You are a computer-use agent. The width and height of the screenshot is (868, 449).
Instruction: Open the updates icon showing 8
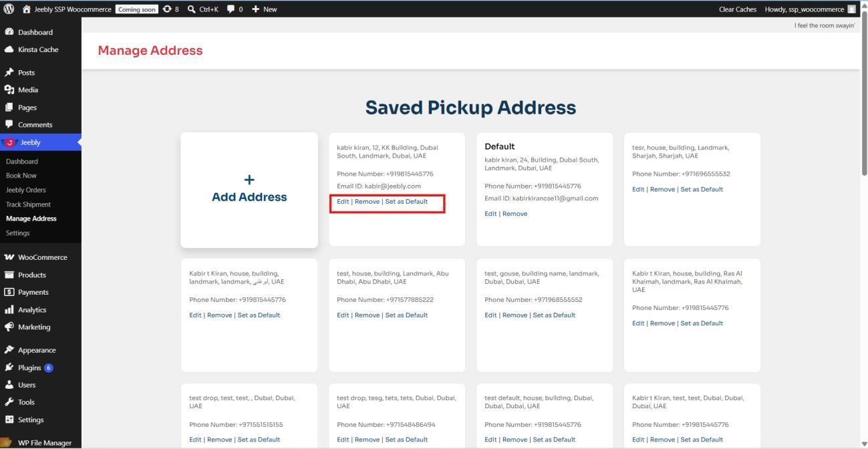point(167,9)
